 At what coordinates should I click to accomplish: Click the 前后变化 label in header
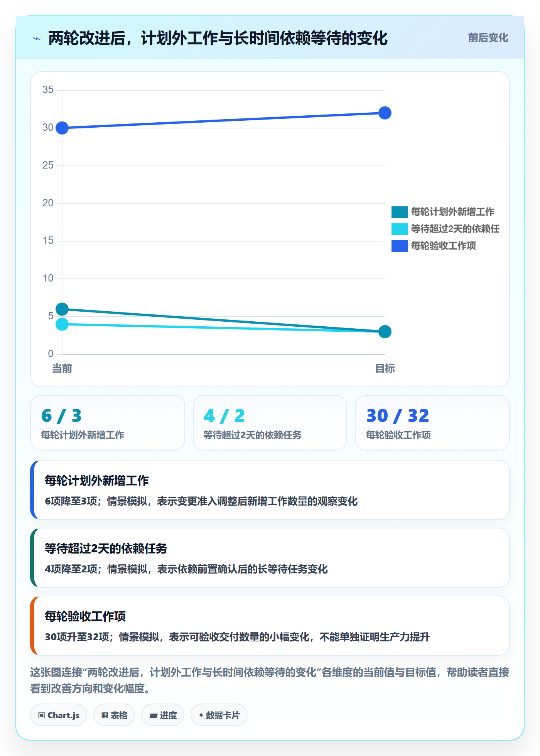click(x=488, y=38)
